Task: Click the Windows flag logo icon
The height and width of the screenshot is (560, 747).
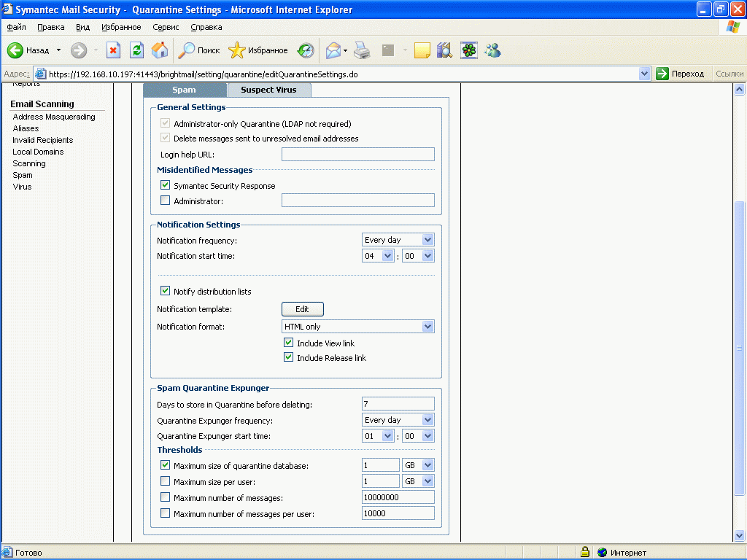Action: pos(732,27)
